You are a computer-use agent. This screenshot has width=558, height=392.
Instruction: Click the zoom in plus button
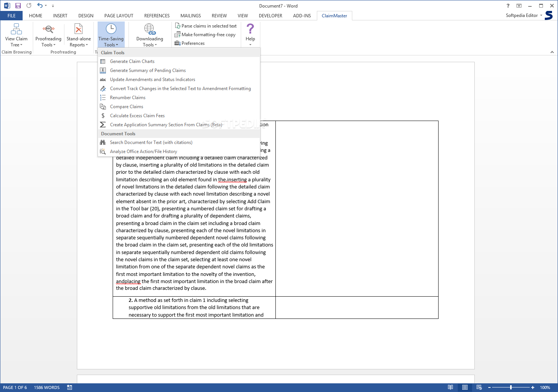coord(533,387)
